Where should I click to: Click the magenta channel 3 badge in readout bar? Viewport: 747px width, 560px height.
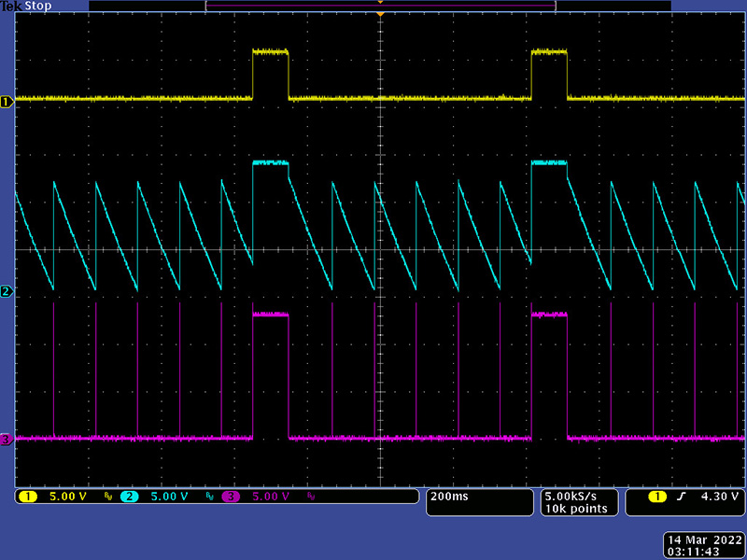[x=231, y=497]
